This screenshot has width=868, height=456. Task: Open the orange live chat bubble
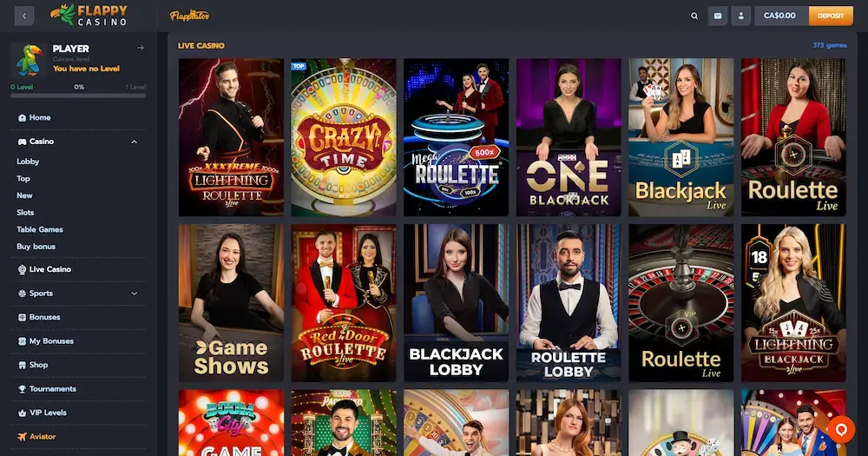tap(841, 429)
